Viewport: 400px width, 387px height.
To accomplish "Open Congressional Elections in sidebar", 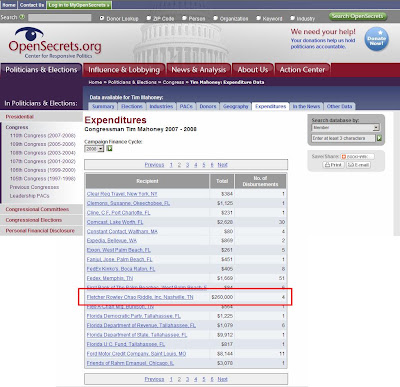I will click(34, 220).
